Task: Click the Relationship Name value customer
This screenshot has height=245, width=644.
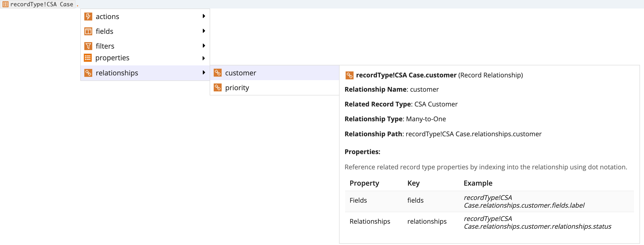Action: pos(424,89)
